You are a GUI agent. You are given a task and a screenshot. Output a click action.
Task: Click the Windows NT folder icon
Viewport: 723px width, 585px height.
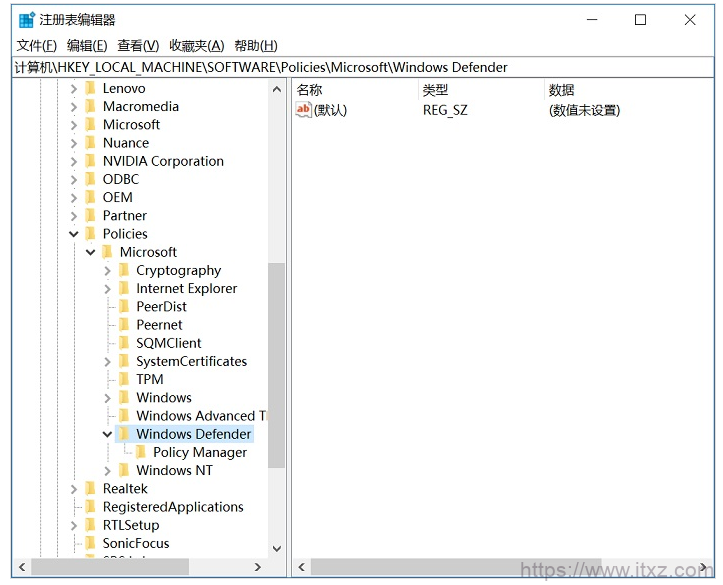click(124, 470)
